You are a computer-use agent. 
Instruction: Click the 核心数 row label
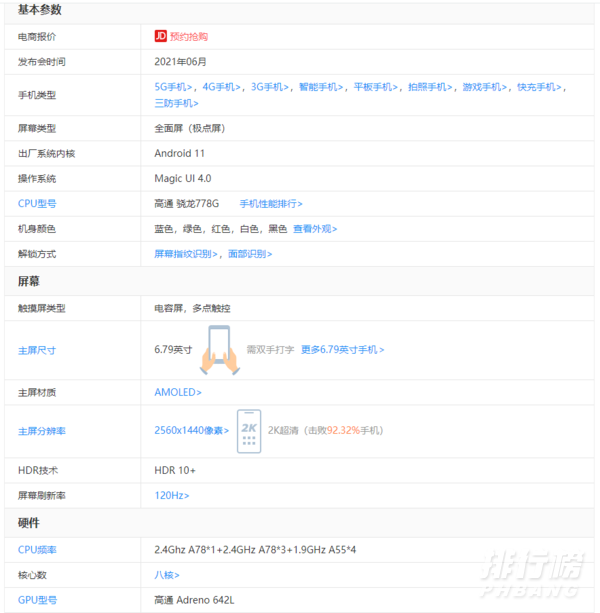(x=32, y=575)
